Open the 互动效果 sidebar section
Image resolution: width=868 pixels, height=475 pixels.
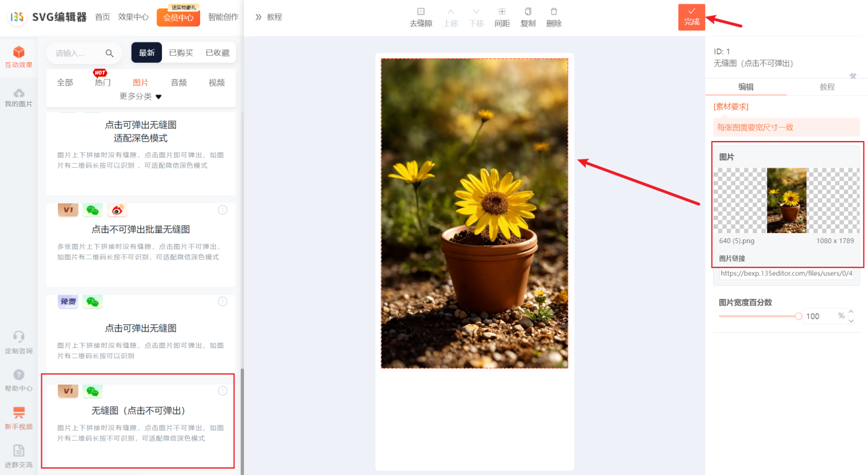click(x=18, y=57)
